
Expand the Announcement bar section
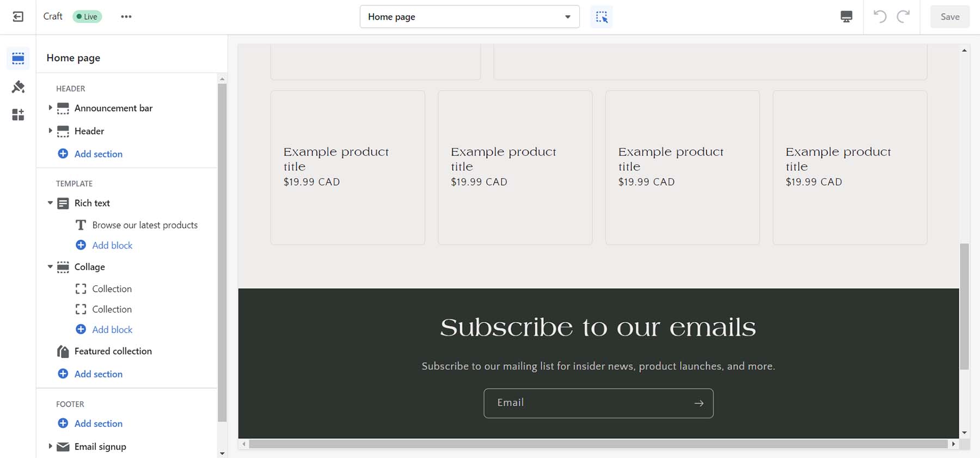pyautogui.click(x=50, y=108)
